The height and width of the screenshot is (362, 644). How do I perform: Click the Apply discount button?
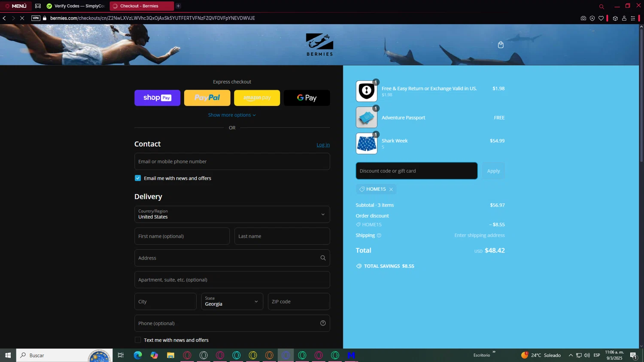click(x=493, y=171)
